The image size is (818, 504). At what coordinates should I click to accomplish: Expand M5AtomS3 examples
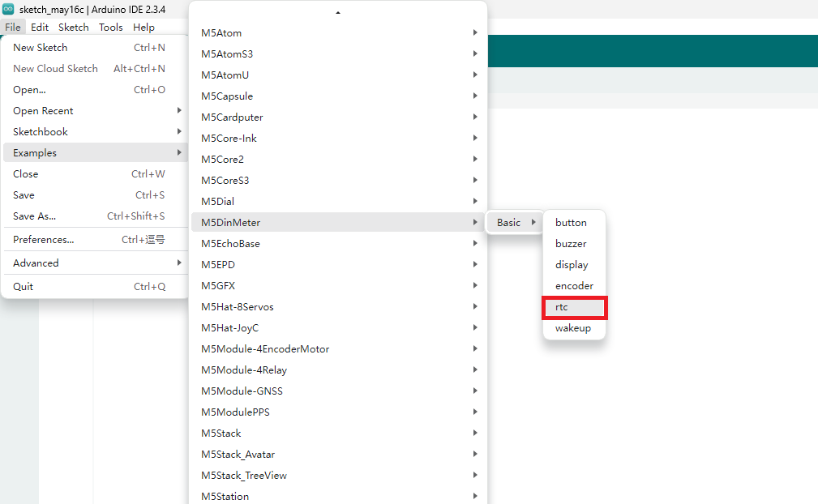point(338,53)
